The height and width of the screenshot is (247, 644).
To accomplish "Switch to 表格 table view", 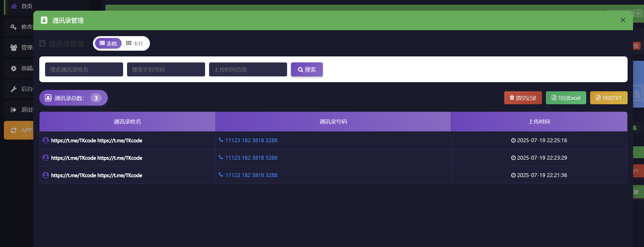I will [108, 43].
